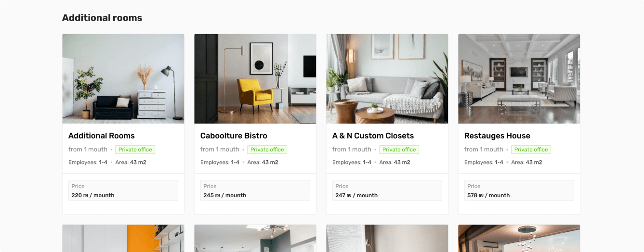Click the 247 ₪ / mounth price box
This screenshot has width=644, height=252.
(387, 190)
